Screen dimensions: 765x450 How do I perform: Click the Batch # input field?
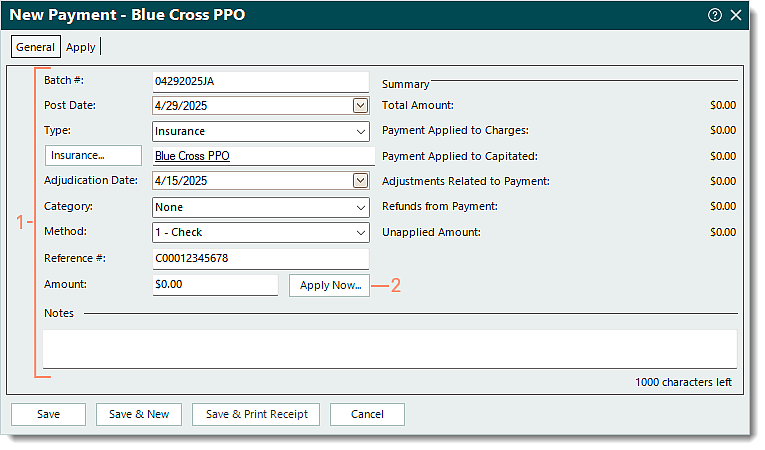coord(261,82)
